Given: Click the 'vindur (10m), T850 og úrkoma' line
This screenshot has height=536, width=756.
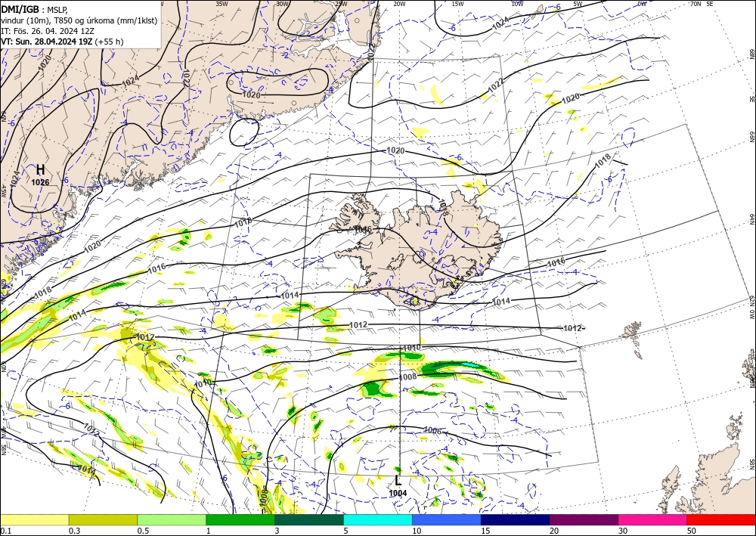Looking at the screenshot, I should [79, 20].
